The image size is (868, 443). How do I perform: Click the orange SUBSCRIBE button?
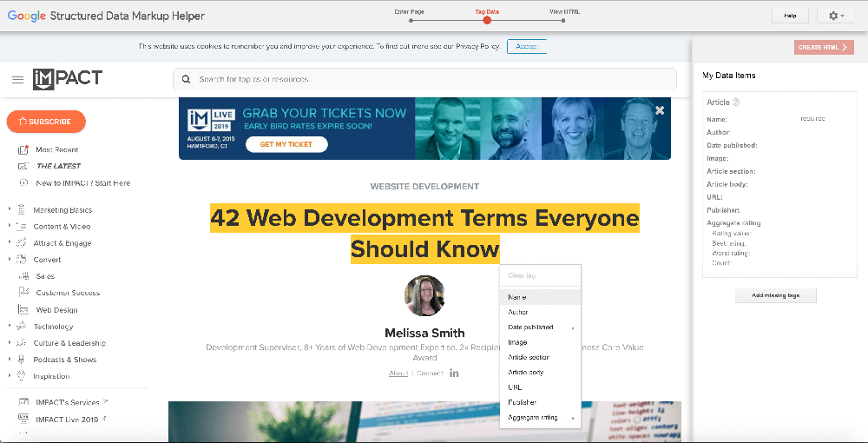46,122
